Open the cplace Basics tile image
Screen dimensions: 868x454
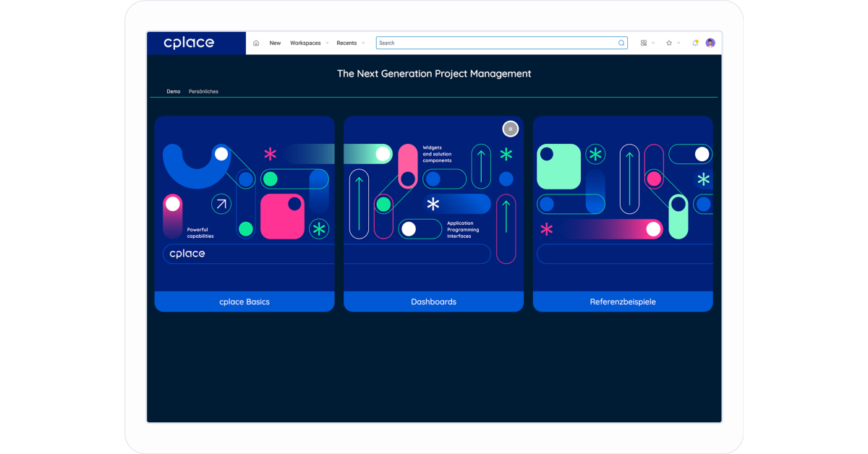244,204
